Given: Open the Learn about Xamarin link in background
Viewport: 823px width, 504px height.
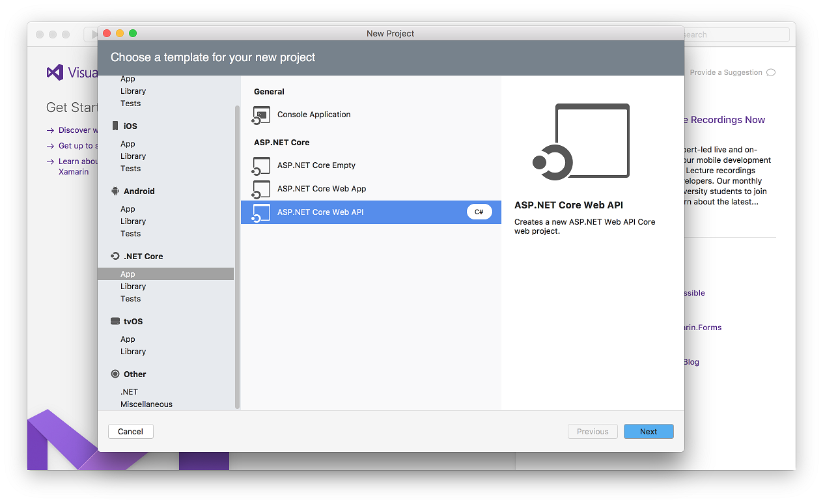Looking at the screenshot, I should pyautogui.click(x=78, y=167).
